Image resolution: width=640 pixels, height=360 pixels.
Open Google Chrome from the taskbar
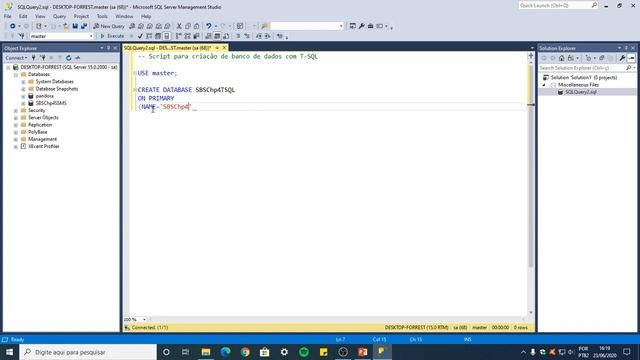[245, 352]
